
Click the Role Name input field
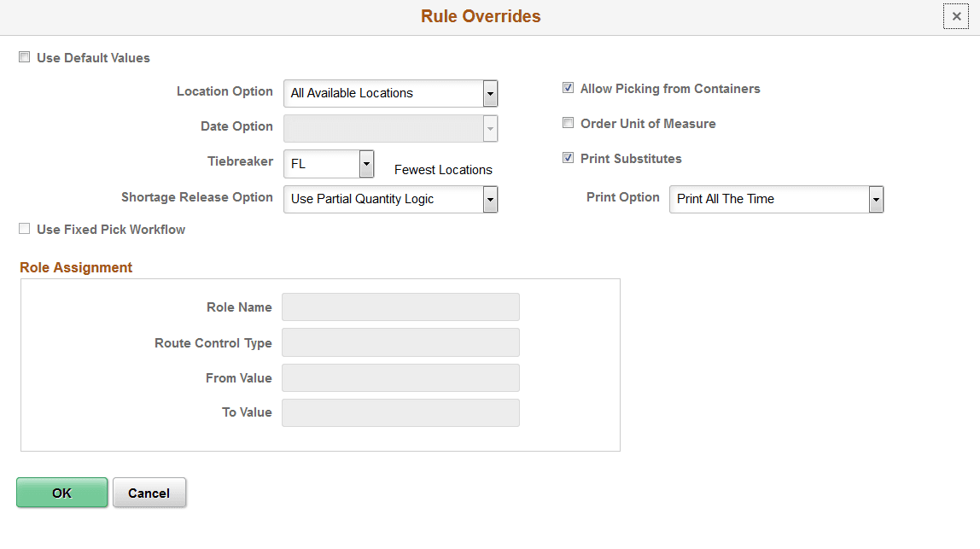coord(400,307)
